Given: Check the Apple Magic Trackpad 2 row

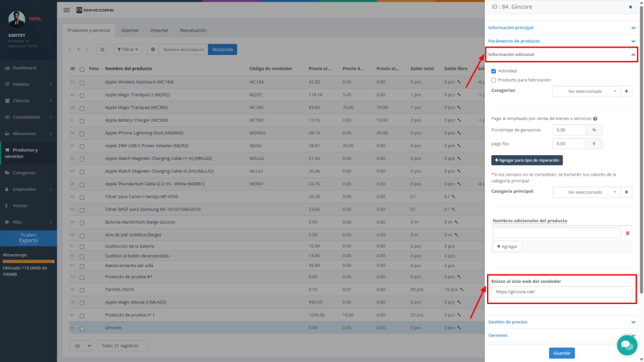Looking at the screenshot, I should [82, 95].
